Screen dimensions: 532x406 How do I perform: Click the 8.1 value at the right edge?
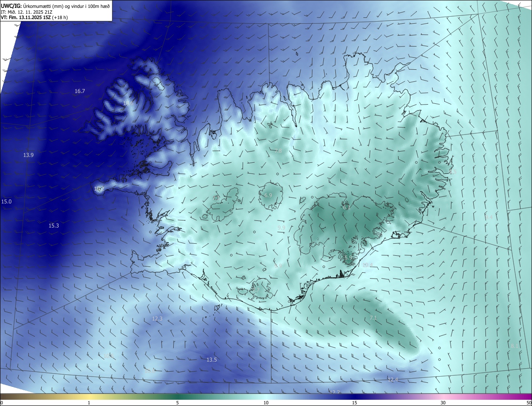[x=515, y=346]
